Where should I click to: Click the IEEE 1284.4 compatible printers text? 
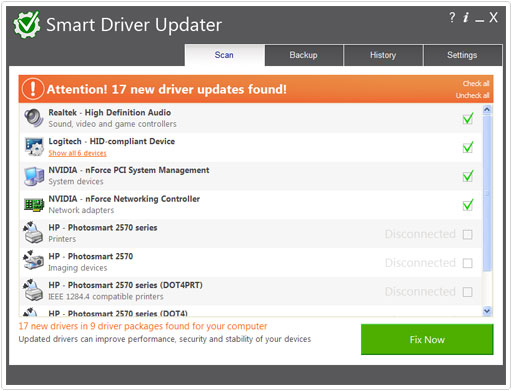(x=106, y=297)
